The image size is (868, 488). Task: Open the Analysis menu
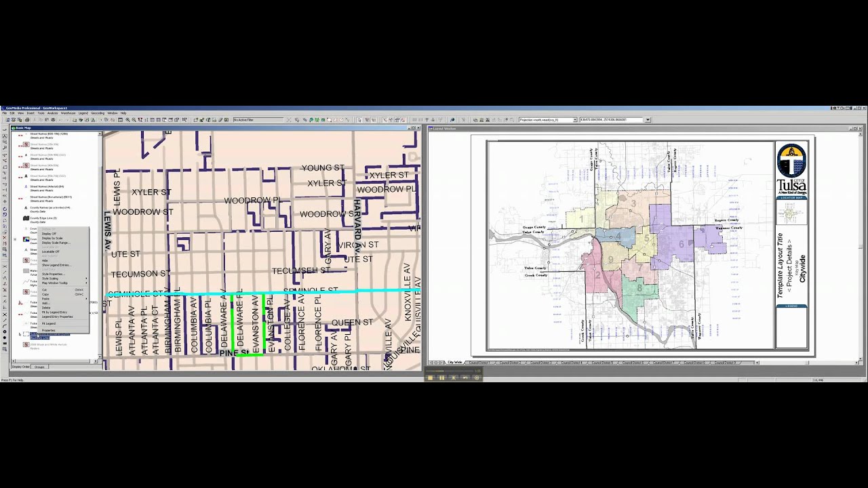(x=52, y=113)
